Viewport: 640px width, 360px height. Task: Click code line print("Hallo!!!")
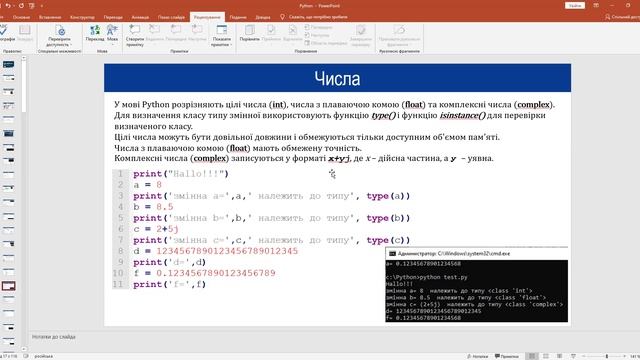click(x=181, y=173)
